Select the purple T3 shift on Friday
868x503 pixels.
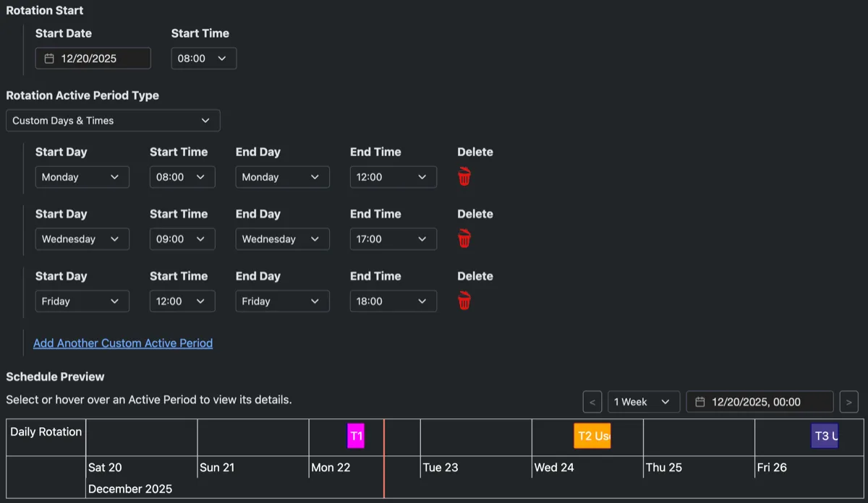pyautogui.click(x=825, y=436)
